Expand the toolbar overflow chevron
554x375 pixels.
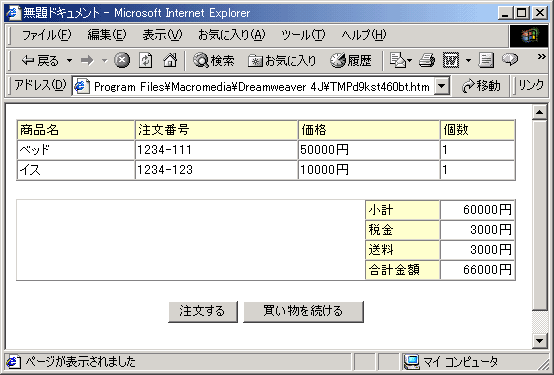(541, 57)
